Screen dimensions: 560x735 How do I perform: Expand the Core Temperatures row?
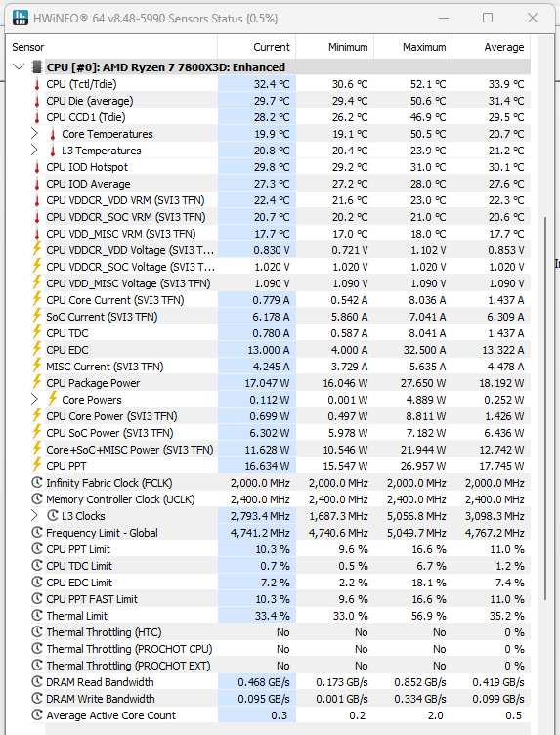pyautogui.click(x=34, y=134)
